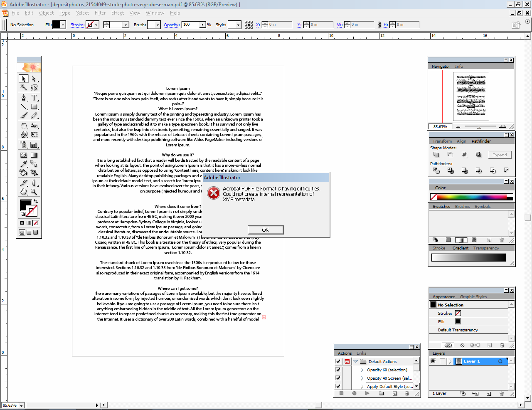This screenshot has height=410, width=532.
Task: Open the Fill color dropdown
Action: tap(63, 25)
